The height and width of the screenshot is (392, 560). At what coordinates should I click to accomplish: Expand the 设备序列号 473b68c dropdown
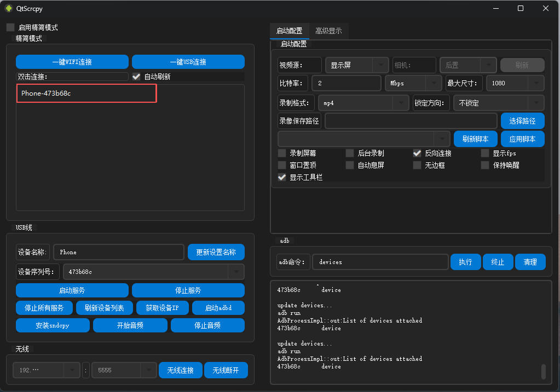click(154, 272)
